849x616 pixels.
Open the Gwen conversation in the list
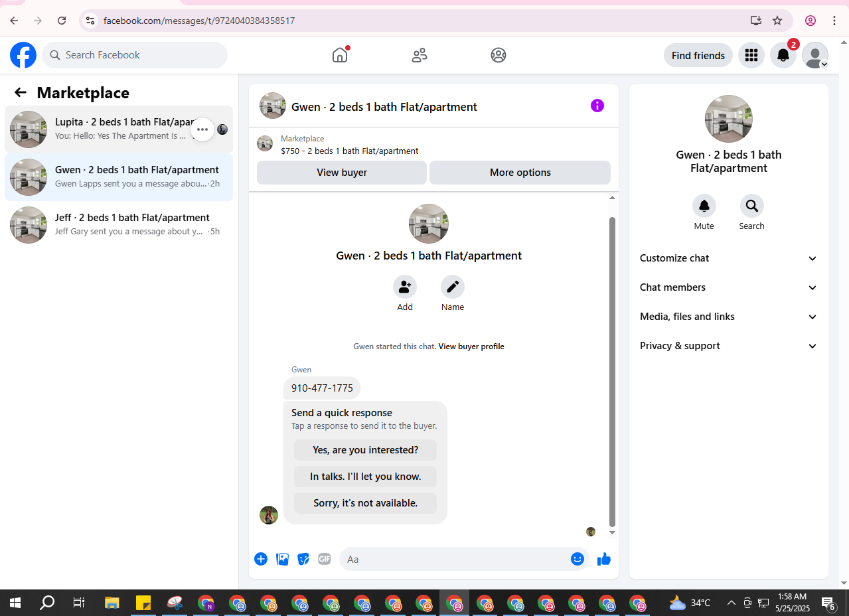point(119,177)
